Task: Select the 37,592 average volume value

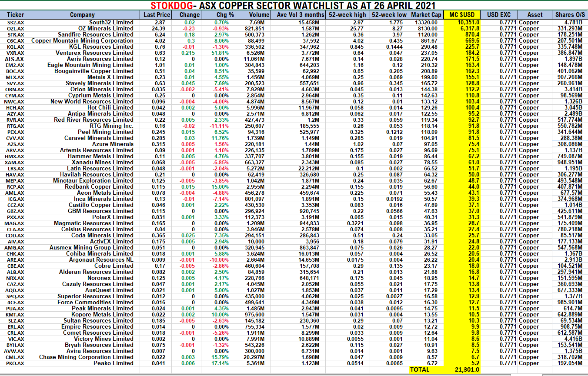Action: (311, 40)
